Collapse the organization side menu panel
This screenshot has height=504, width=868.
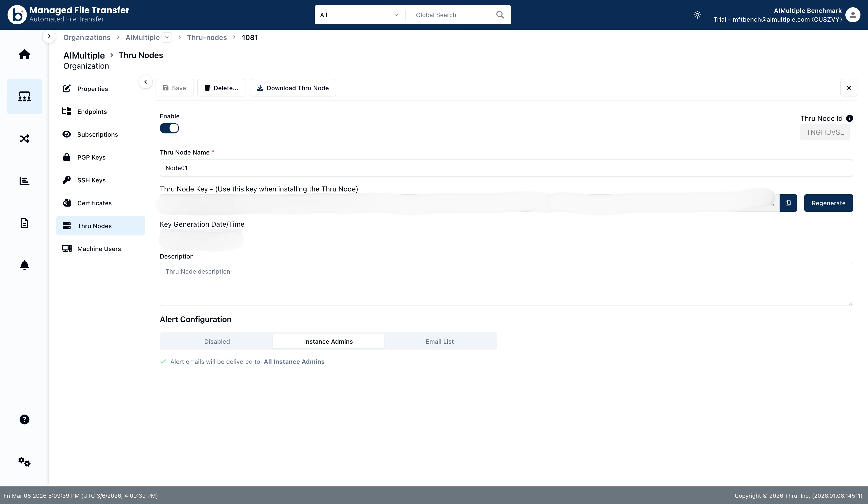pos(145,82)
